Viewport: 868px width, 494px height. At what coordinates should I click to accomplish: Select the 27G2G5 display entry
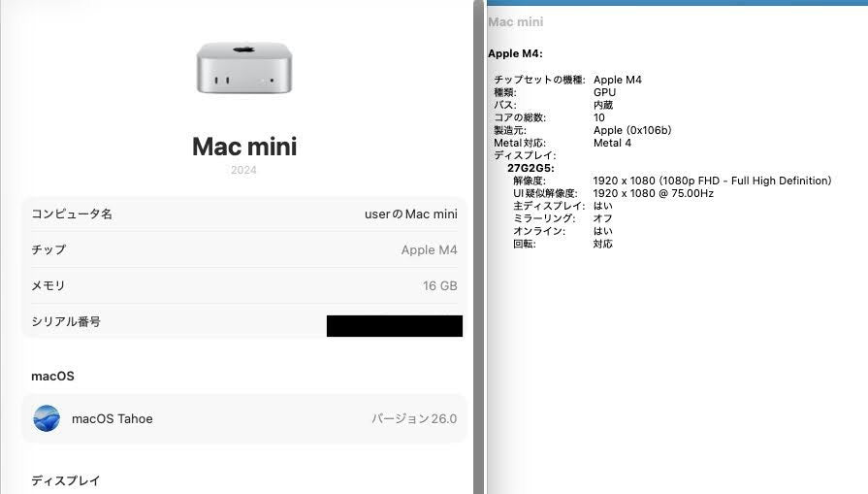(x=530, y=168)
